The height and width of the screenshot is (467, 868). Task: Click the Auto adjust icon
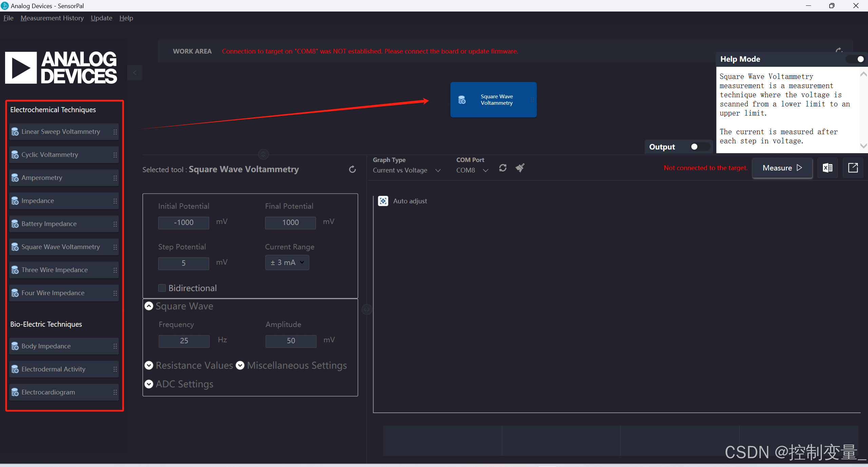click(383, 201)
